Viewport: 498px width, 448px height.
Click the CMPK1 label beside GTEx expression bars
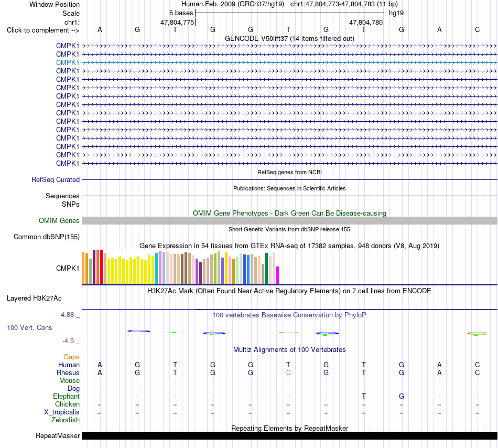point(68,268)
